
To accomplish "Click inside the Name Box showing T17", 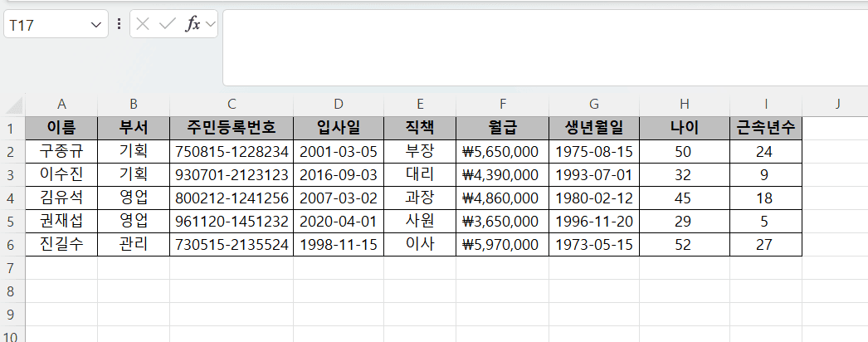I will 46,25.
